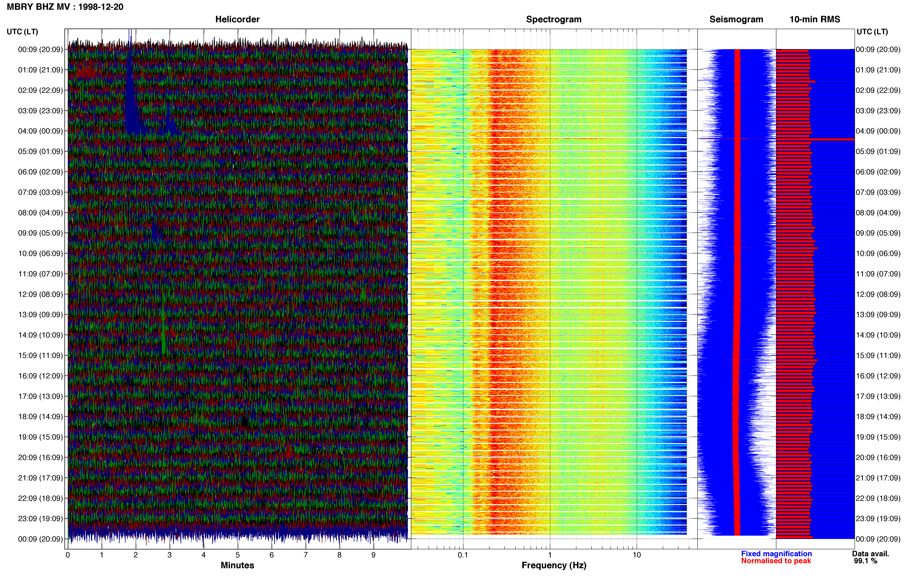Click the left time label '22:09 (18:09)'
924x578 pixels.
click(41, 498)
